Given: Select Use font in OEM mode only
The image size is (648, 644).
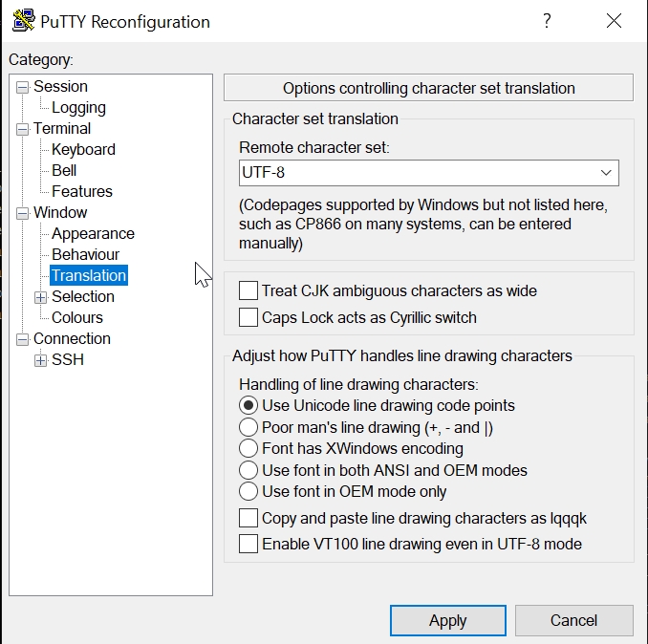Looking at the screenshot, I should pyautogui.click(x=248, y=491).
